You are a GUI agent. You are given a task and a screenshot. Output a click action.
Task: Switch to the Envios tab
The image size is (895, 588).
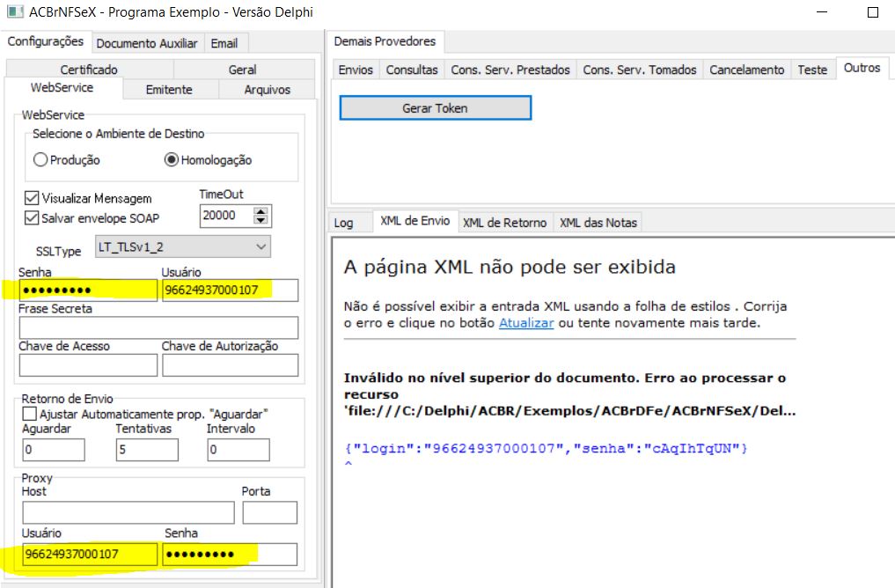pos(356,70)
